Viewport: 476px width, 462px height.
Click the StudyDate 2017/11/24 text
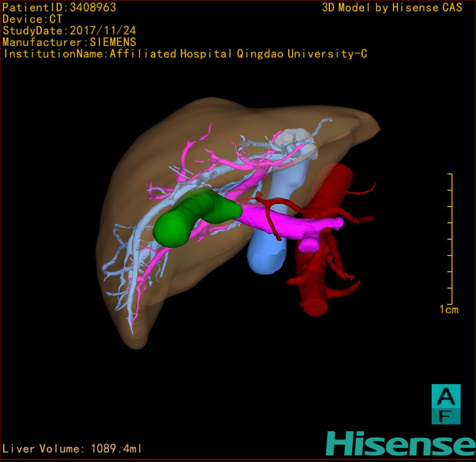click(x=69, y=31)
